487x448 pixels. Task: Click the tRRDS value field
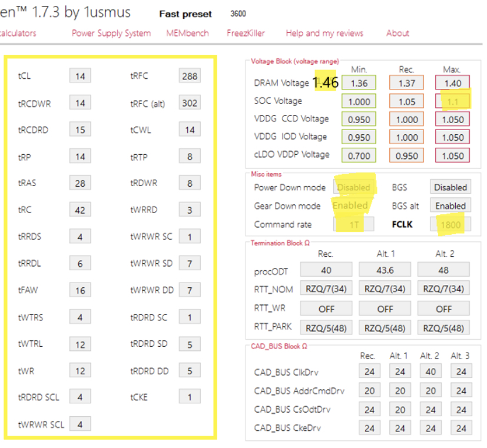(x=80, y=237)
